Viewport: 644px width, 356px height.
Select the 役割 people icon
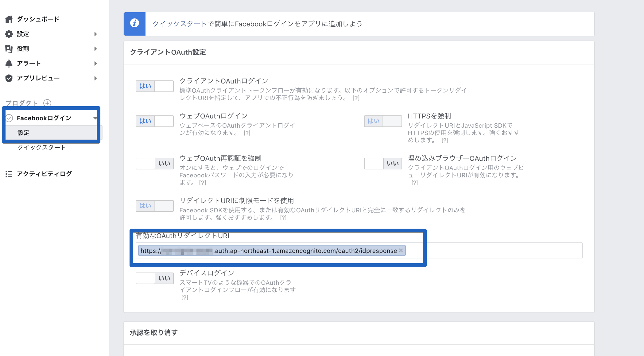9,48
